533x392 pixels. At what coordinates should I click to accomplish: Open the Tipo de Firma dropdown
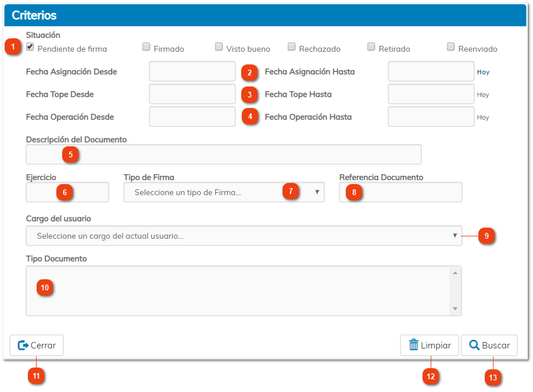coord(224,192)
